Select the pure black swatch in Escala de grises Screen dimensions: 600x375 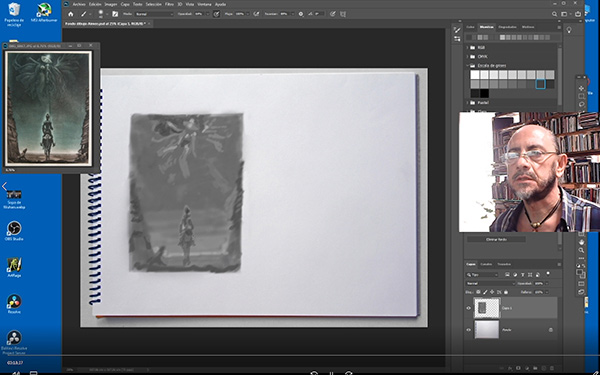(x=484, y=93)
